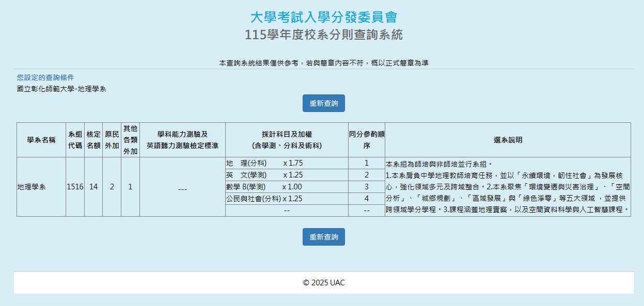The image size is (644, 306).
Task: Click the 系組代碼 column header
Action: [75, 140]
